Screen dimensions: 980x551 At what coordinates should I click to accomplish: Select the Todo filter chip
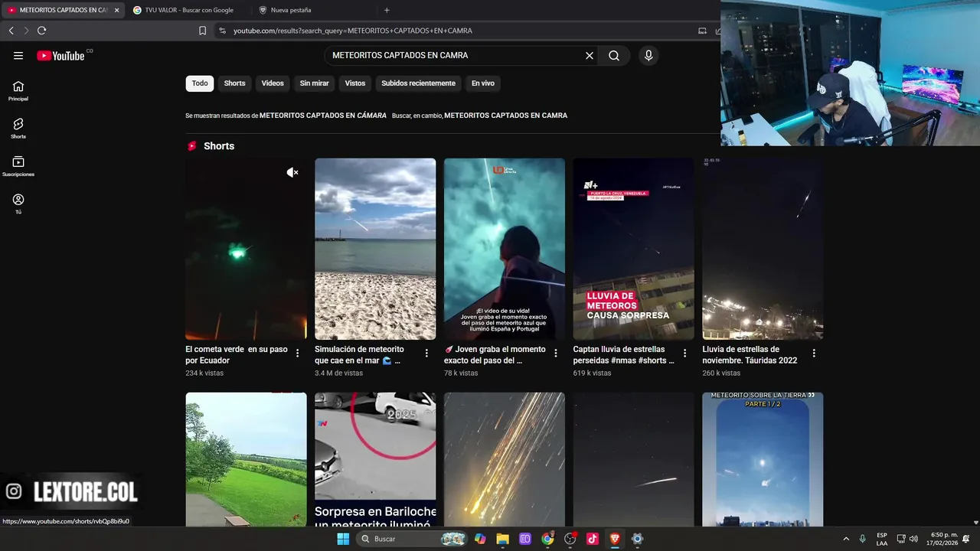[200, 83]
